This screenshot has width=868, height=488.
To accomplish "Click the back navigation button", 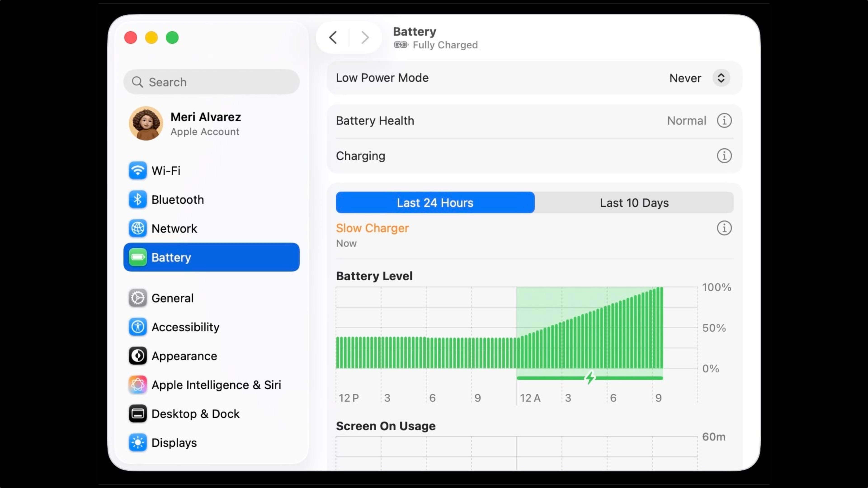I will (x=333, y=37).
